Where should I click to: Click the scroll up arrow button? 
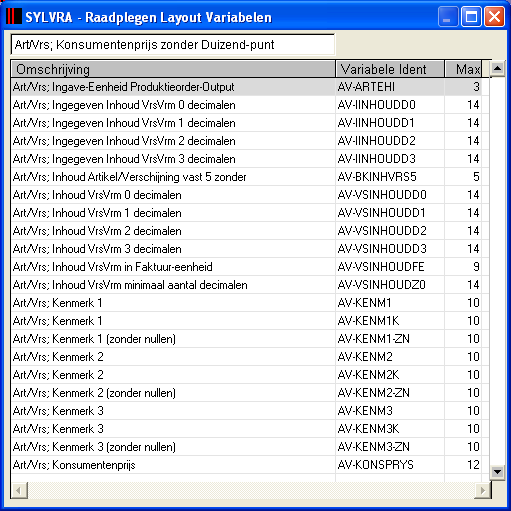pyautogui.click(x=497, y=68)
